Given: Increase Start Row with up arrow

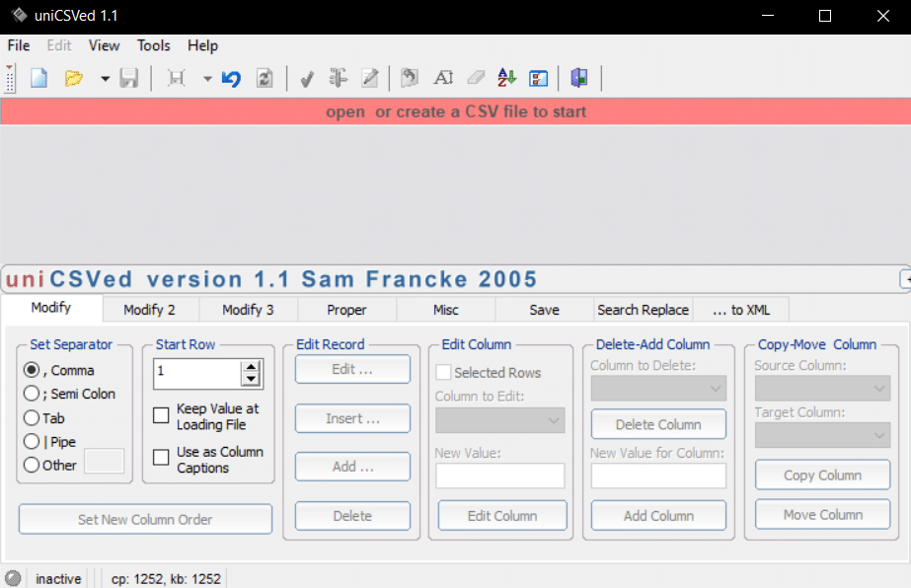Looking at the screenshot, I should tap(251, 367).
